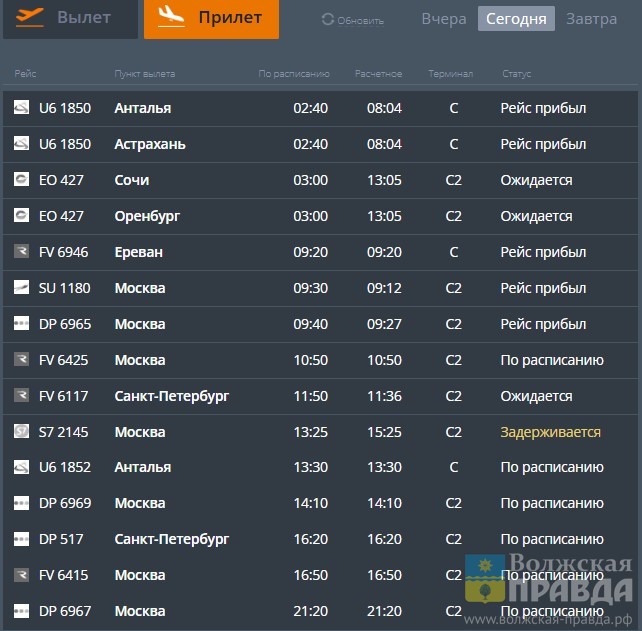Click the Статус column header
Screen dimensions: 642x631
click(x=516, y=74)
